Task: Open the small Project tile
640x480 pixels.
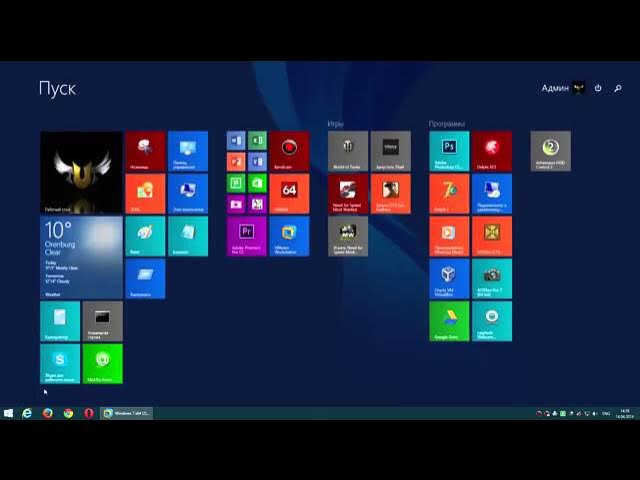Action: click(x=236, y=183)
